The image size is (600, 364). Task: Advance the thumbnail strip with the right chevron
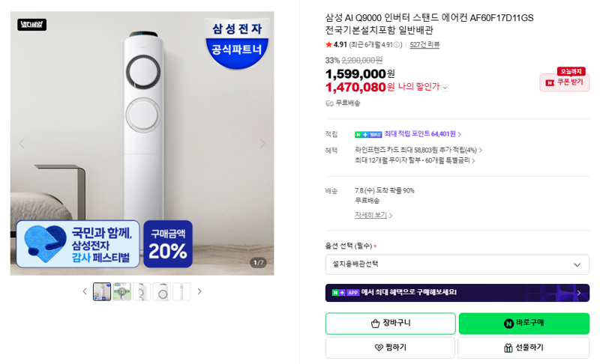[x=199, y=291]
